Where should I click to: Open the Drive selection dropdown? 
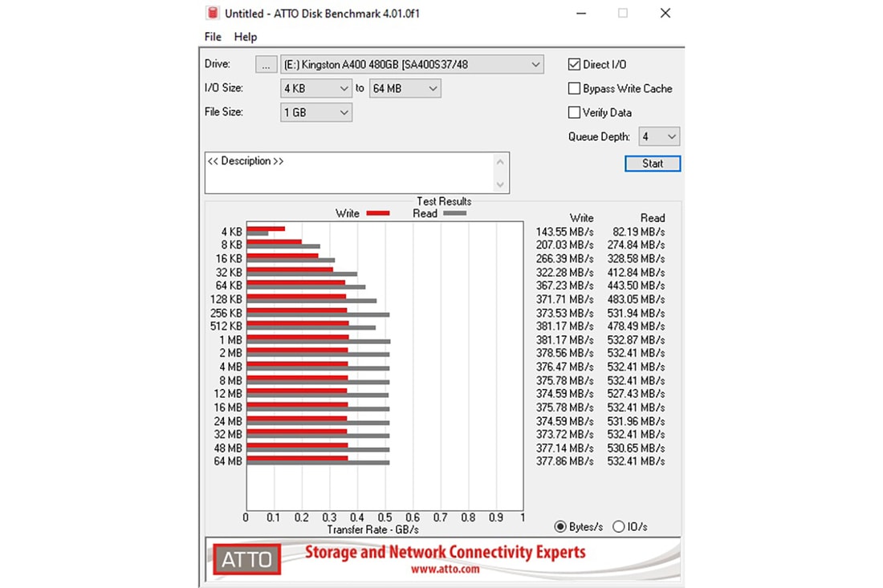pyautogui.click(x=412, y=65)
